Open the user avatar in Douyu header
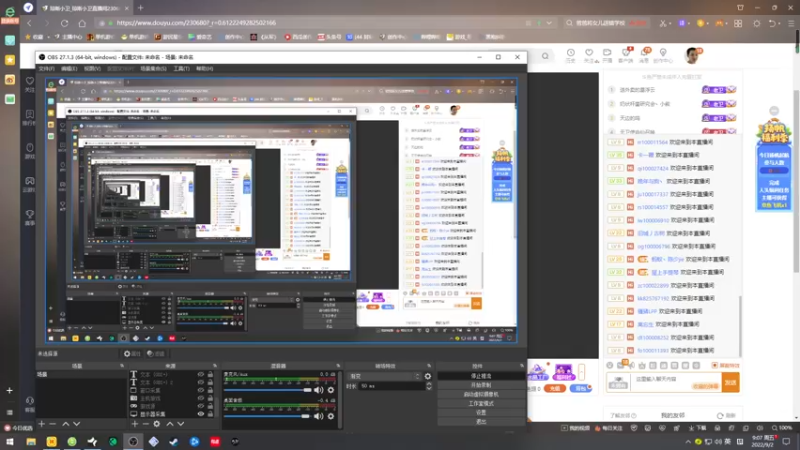Image resolution: width=800 pixels, height=450 pixels. (x=692, y=55)
